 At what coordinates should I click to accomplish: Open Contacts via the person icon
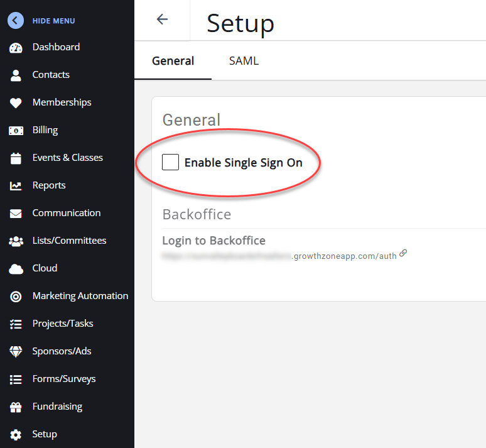(x=16, y=75)
